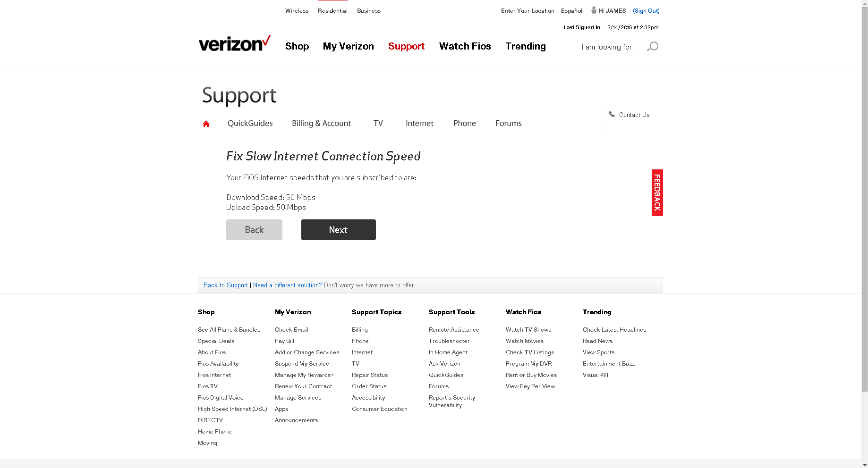The height and width of the screenshot is (468, 868).
Task: Open the "Need a different solution?" link
Action: (x=287, y=285)
